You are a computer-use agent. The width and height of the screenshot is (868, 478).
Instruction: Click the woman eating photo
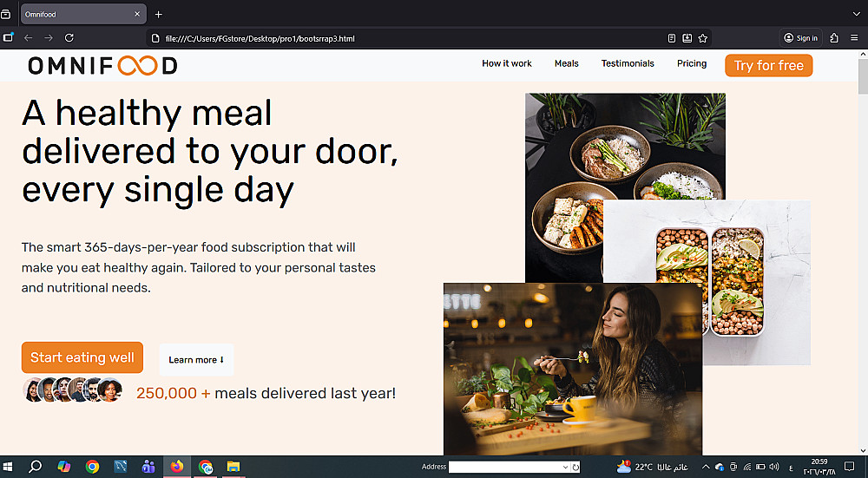pyautogui.click(x=573, y=369)
